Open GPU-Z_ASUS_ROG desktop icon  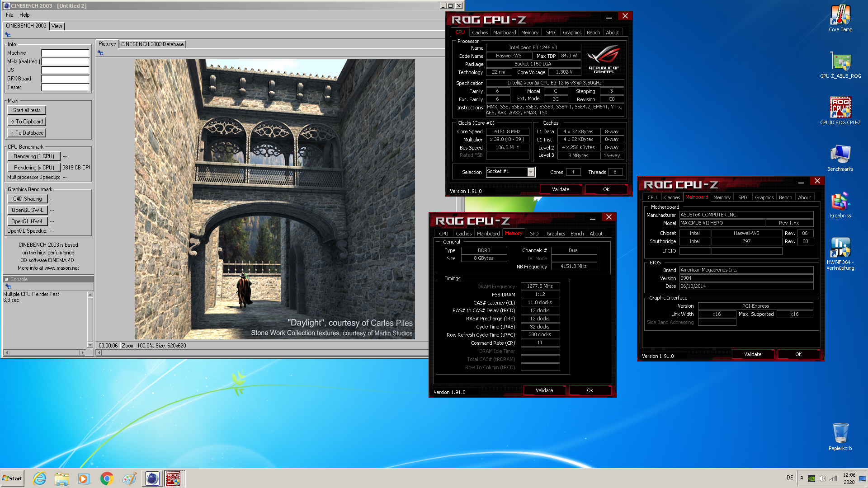point(840,65)
